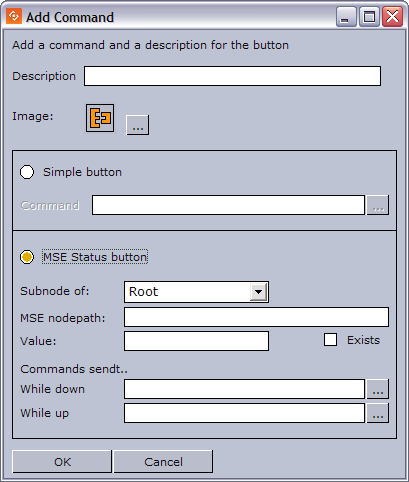Screen dimensions: 409x482
Task: Cancel the Add Command dialog
Action: pos(163,462)
